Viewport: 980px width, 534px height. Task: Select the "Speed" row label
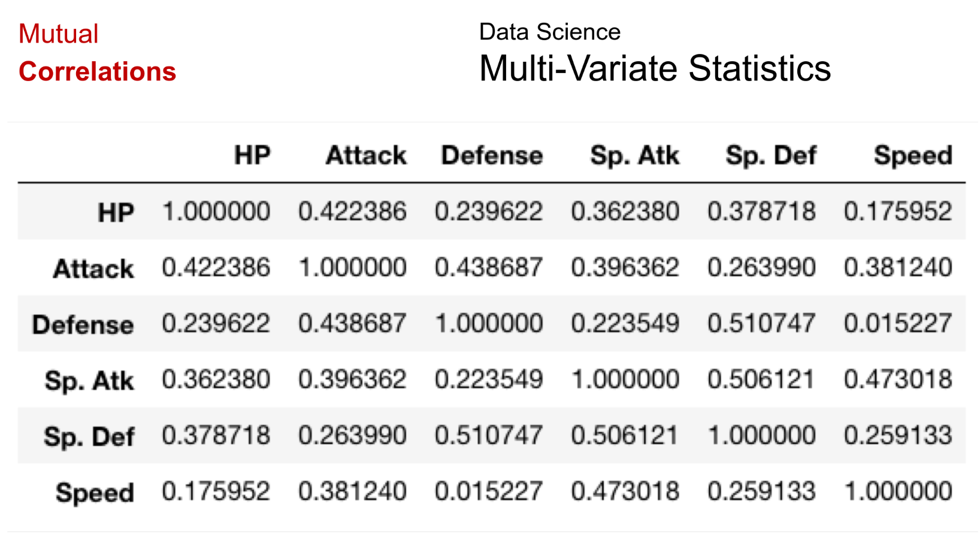pyautogui.click(x=95, y=493)
